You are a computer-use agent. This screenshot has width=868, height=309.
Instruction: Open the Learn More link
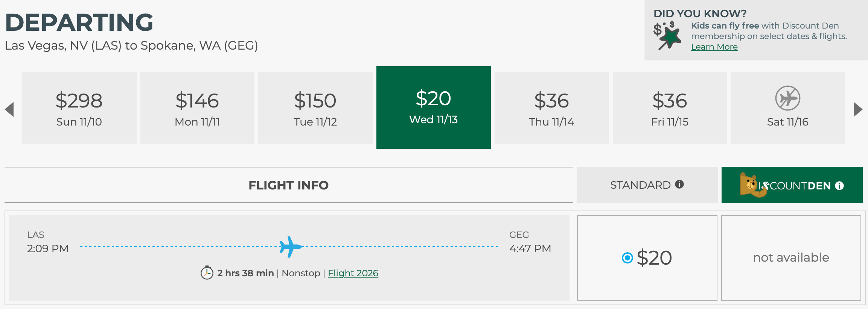714,47
